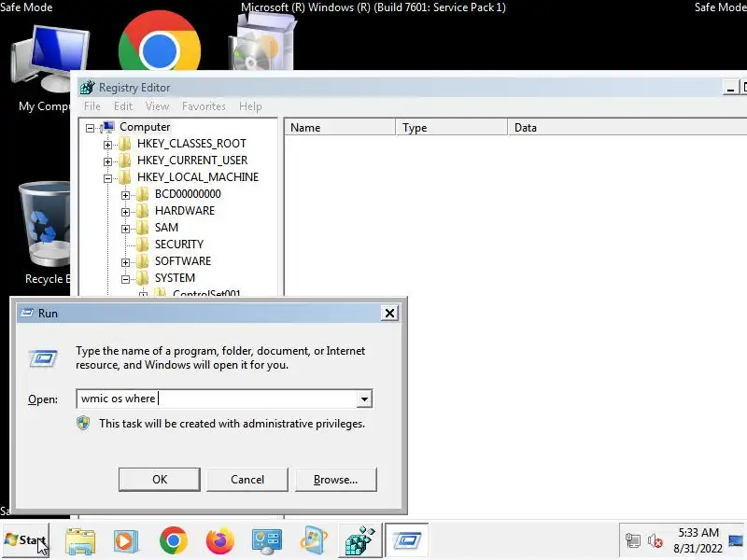Open the Recycle Bin desktop icon
The width and height of the screenshot is (747, 560).
point(44,225)
